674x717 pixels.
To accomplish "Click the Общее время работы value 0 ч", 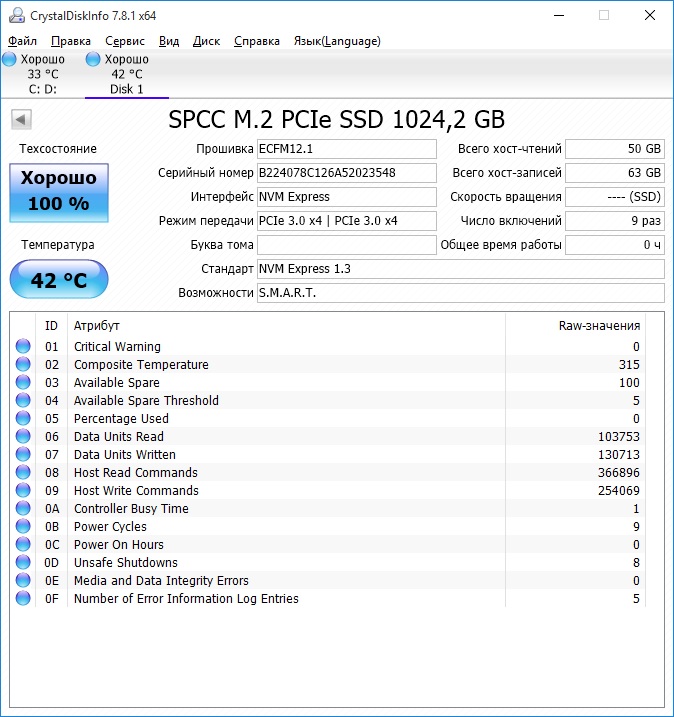I will (x=615, y=245).
